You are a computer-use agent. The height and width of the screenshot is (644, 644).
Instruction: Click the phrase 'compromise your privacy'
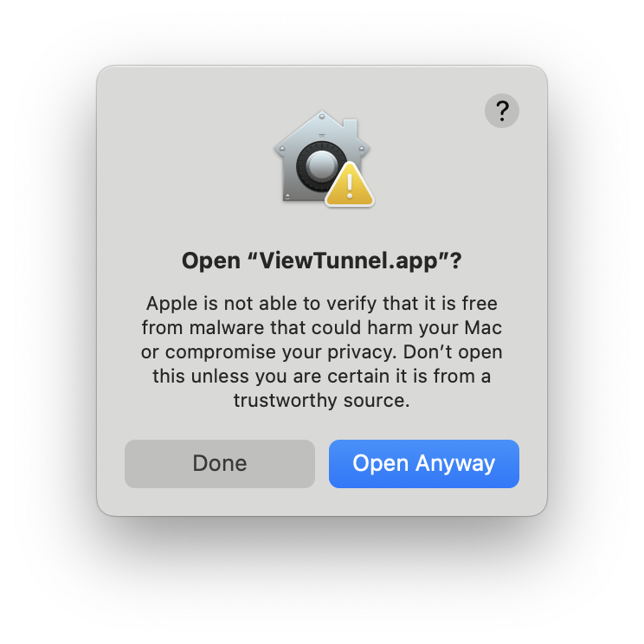[x=280, y=352]
